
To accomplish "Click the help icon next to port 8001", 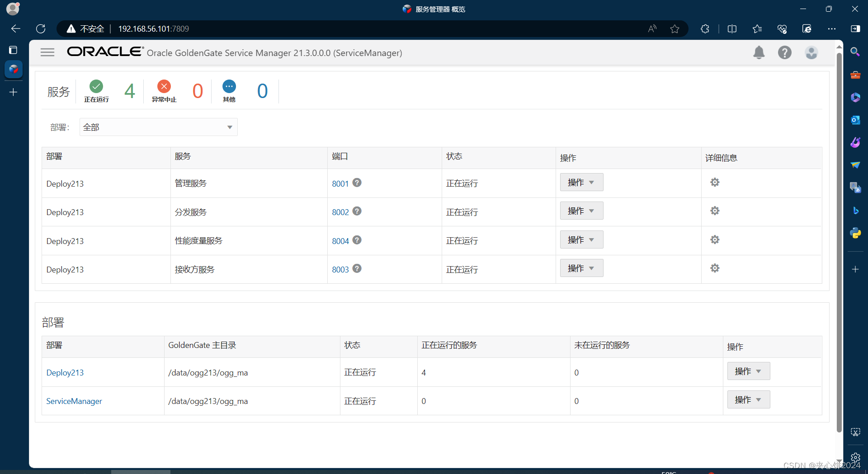I will point(357,183).
